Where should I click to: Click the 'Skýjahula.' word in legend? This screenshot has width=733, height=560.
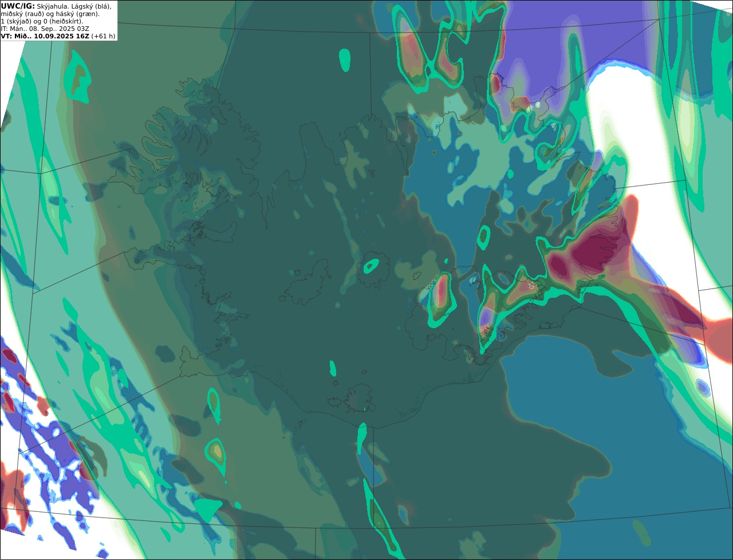click(53, 6)
